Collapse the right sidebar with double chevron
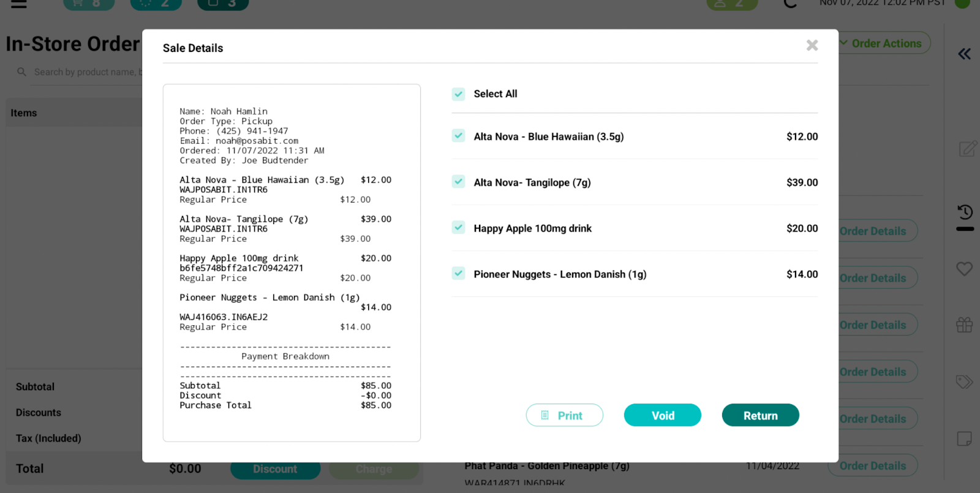The image size is (980, 493). coord(964,54)
